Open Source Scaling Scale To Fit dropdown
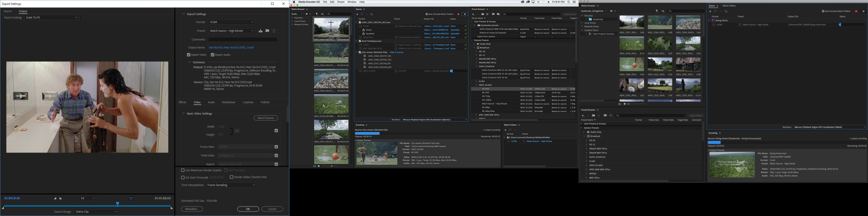 (x=51, y=17)
